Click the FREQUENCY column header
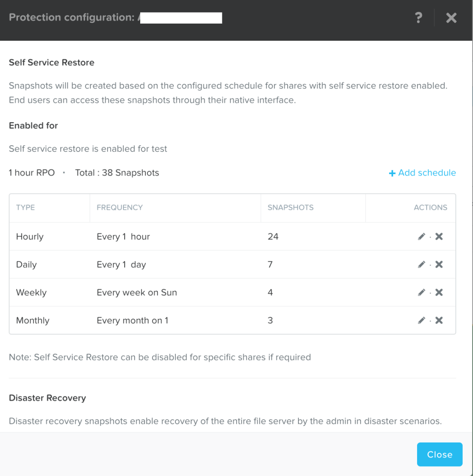Image resolution: width=473 pixels, height=476 pixels. (x=120, y=207)
